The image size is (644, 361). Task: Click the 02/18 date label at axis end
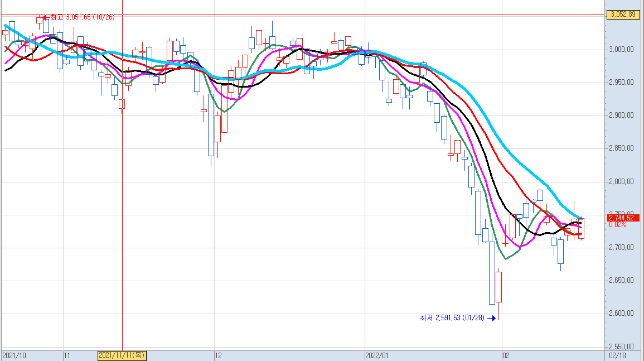point(617,355)
